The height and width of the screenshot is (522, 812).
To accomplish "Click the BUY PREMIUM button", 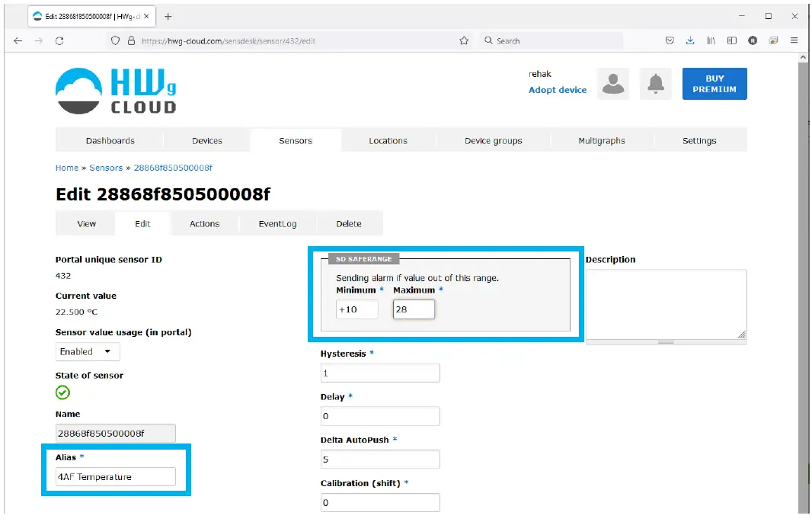I will click(x=714, y=83).
